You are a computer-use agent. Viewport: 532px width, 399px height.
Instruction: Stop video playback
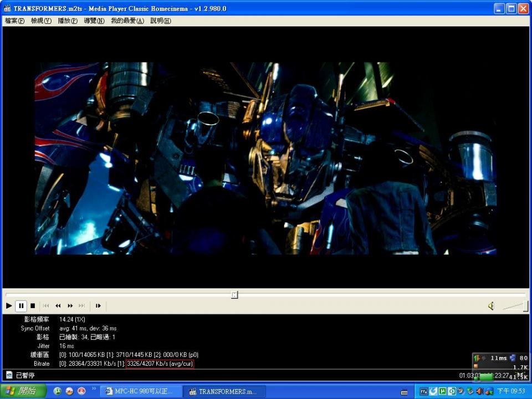(33, 305)
